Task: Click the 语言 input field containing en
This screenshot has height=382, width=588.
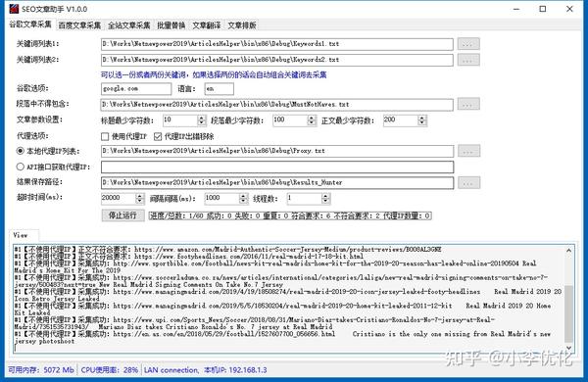Action: (x=219, y=89)
